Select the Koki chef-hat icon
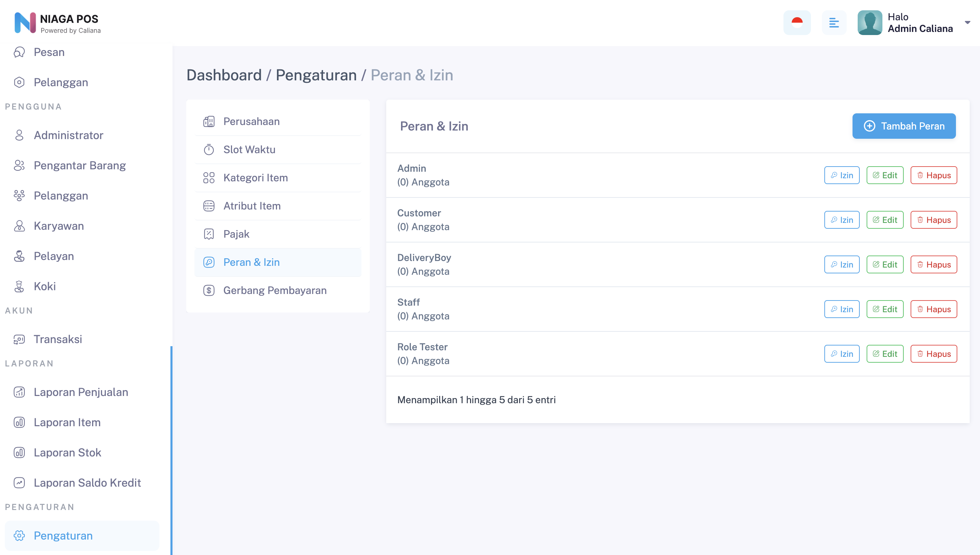 coord(19,286)
